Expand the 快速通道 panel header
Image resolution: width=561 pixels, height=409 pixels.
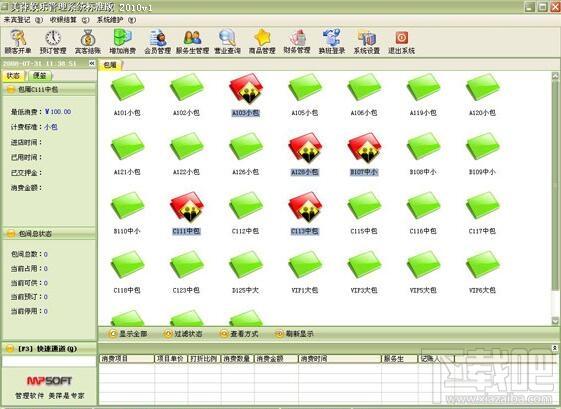[x=49, y=349]
